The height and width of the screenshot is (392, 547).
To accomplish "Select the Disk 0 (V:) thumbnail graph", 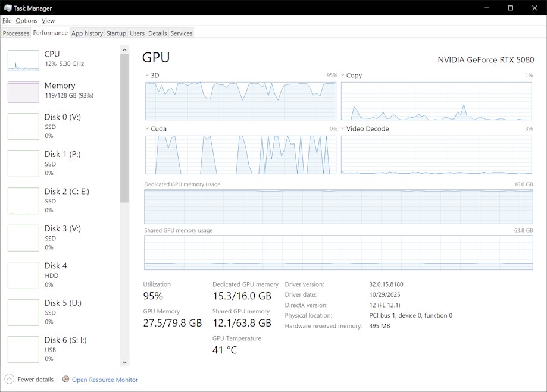I will [23, 126].
